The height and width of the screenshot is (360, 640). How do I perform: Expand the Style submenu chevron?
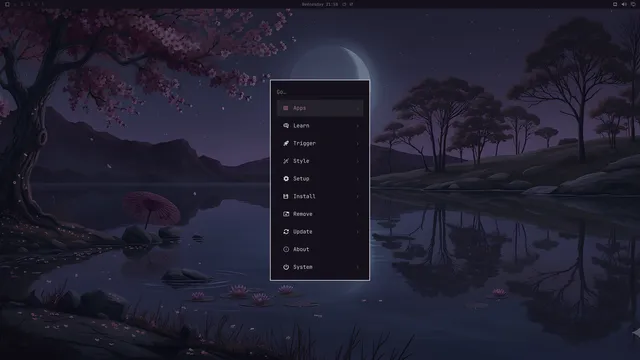click(x=358, y=161)
